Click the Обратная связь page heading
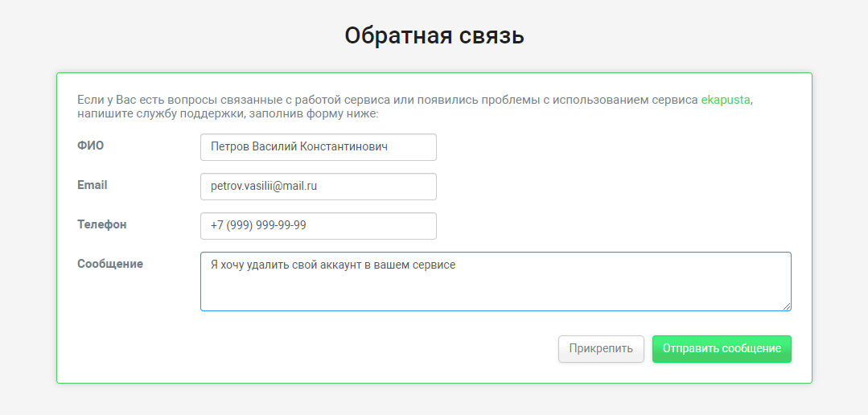Viewport: 868px width, 415px height. click(x=434, y=36)
